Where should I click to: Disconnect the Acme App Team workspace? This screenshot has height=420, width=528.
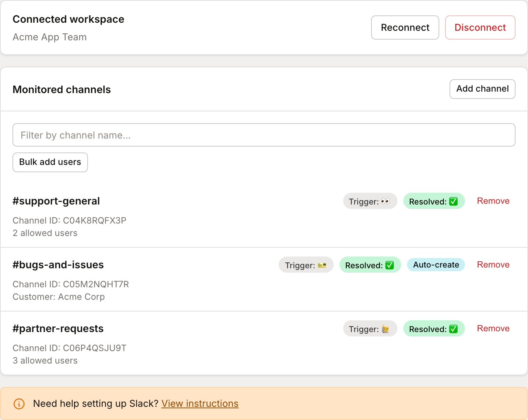pos(480,27)
